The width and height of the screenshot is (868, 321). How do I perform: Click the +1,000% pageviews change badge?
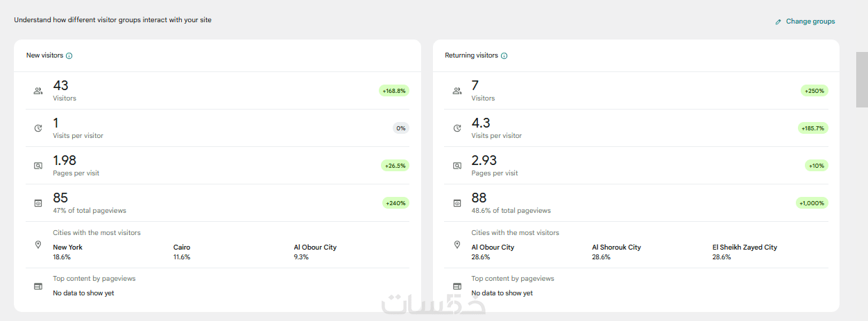tap(812, 203)
